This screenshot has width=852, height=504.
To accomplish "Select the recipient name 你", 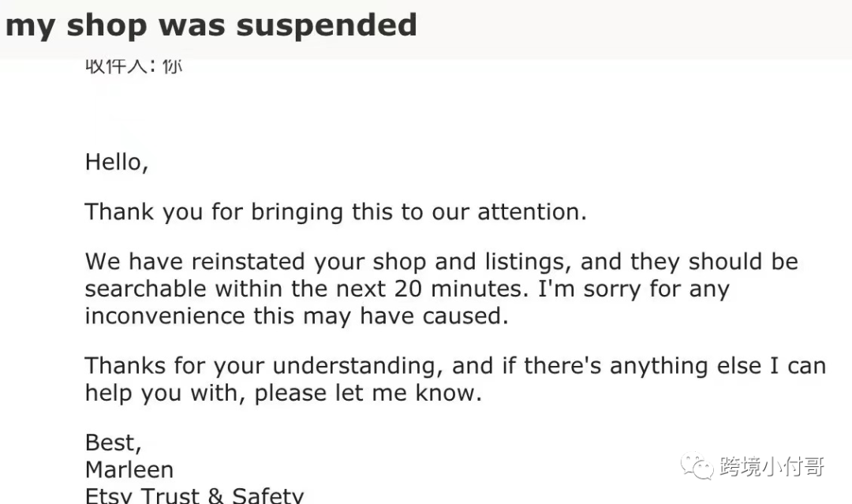I will tap(172, 65).
